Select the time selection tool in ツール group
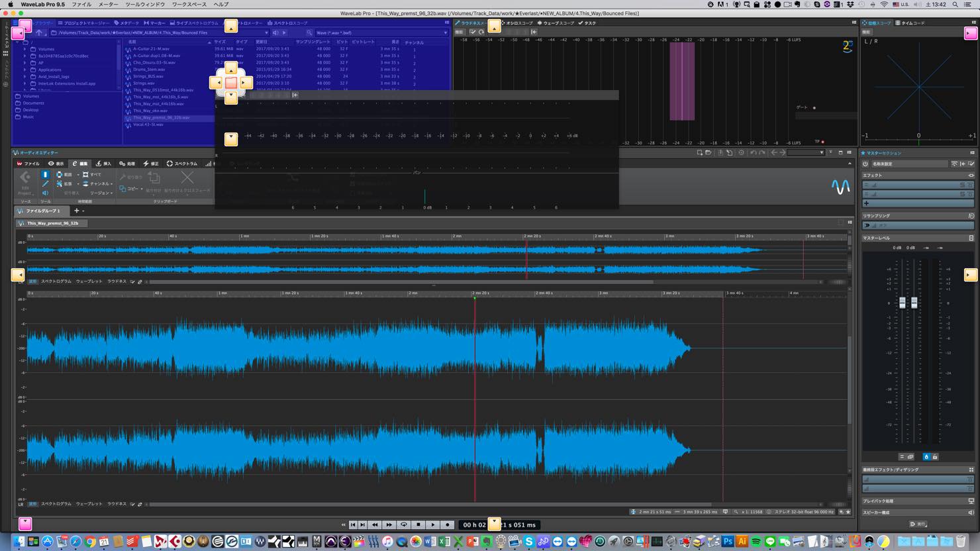 coord(45,175)
